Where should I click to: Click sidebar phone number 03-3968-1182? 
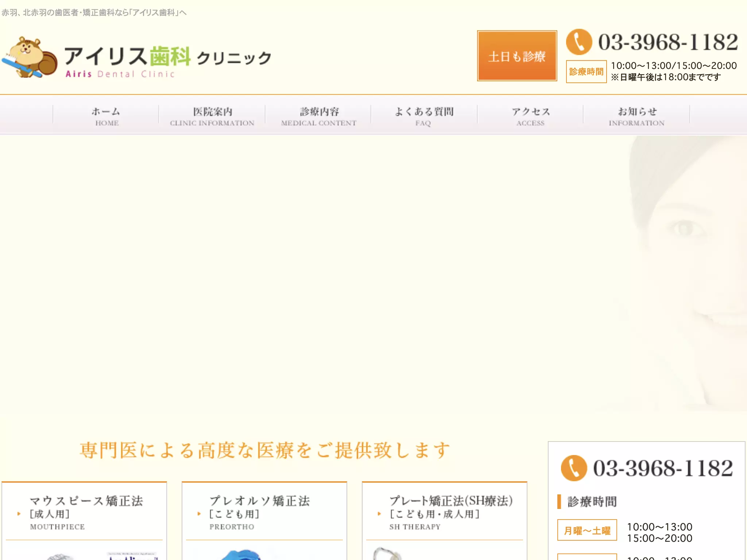[663, 468]
